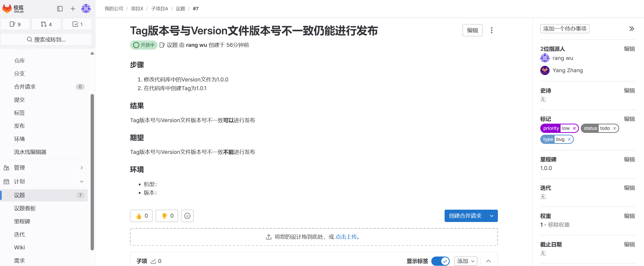Open merge requests counter showing 4
Viewport: 644px width, 266px height.
pos(46,24)
